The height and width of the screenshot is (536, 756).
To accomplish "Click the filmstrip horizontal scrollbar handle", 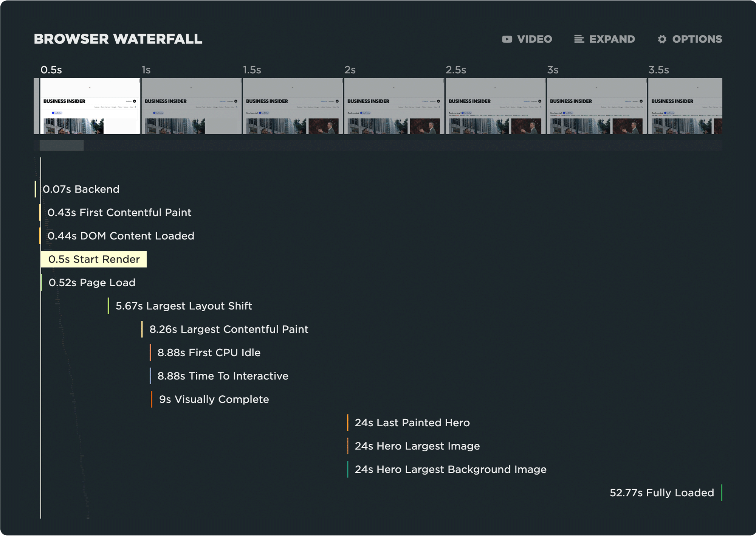I will tap(62, 146).
